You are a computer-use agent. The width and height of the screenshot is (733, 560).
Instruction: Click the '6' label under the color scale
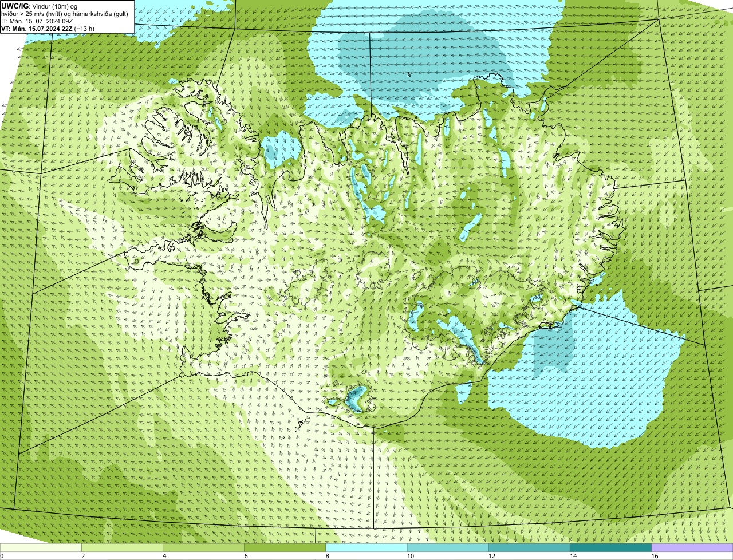click(x=246, y=556)
